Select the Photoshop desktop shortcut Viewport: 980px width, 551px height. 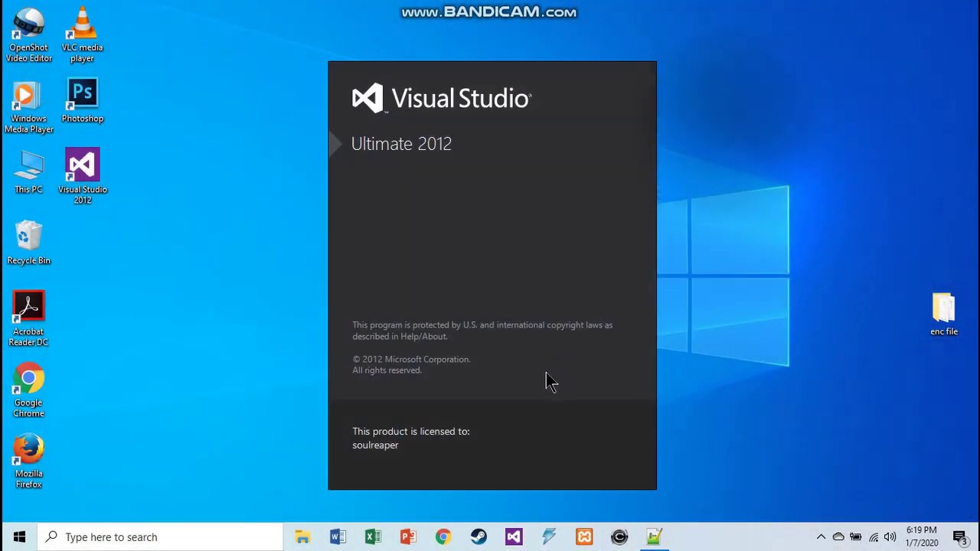pos(83,101)
